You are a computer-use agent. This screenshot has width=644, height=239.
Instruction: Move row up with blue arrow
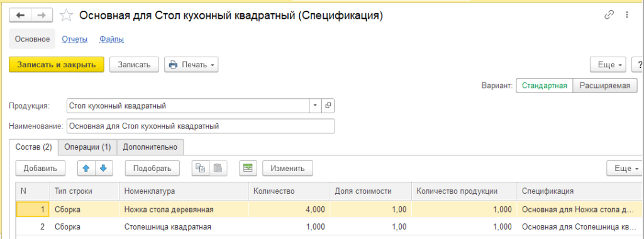click(86, 168)
